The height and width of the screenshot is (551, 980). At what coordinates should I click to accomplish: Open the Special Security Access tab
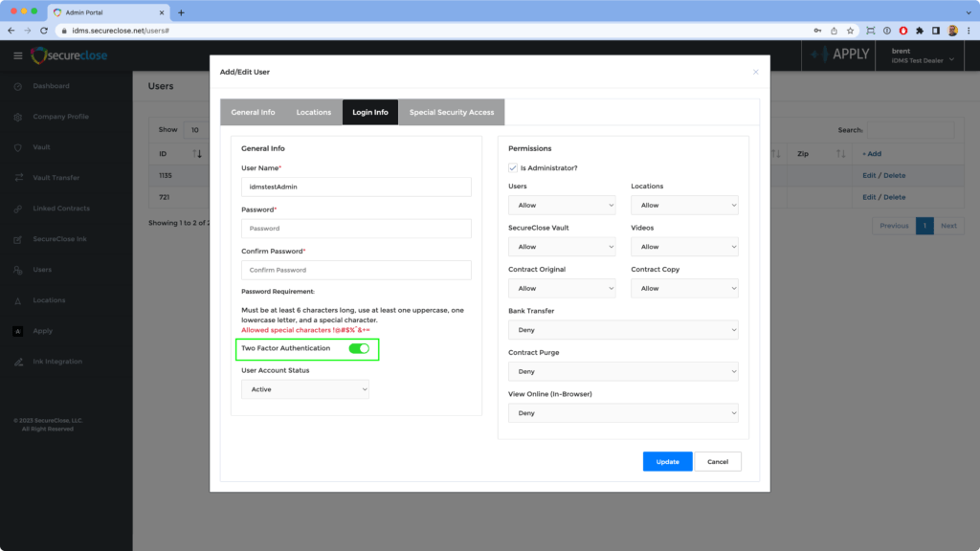point(452,112)
